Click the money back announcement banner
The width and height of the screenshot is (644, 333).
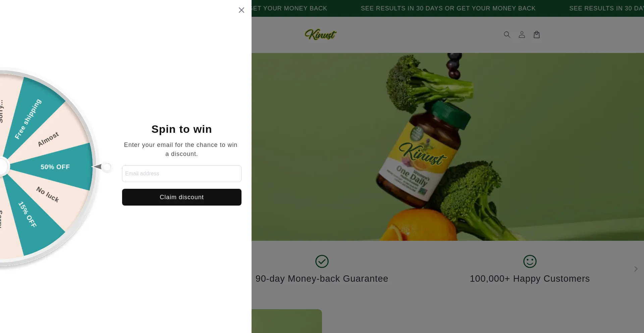pos(448,8)
